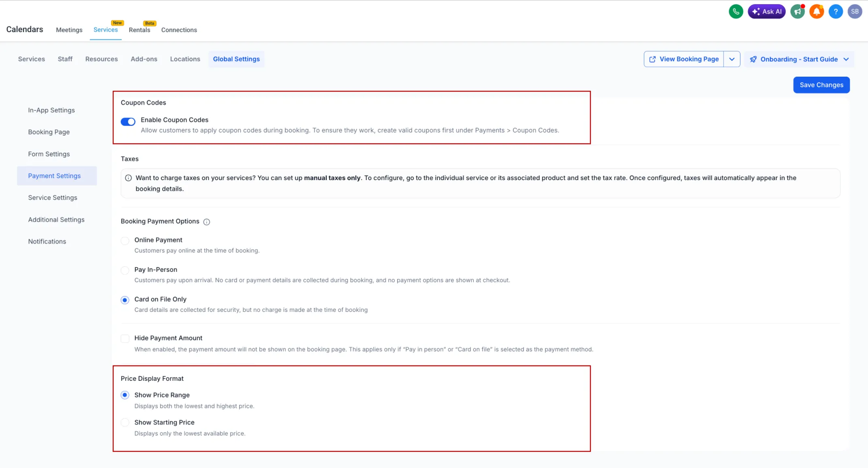The width and height of the screenshot is (868, 468).
Task: Go to Notifications settings in the sidebar
Action: tap(47, 241)
